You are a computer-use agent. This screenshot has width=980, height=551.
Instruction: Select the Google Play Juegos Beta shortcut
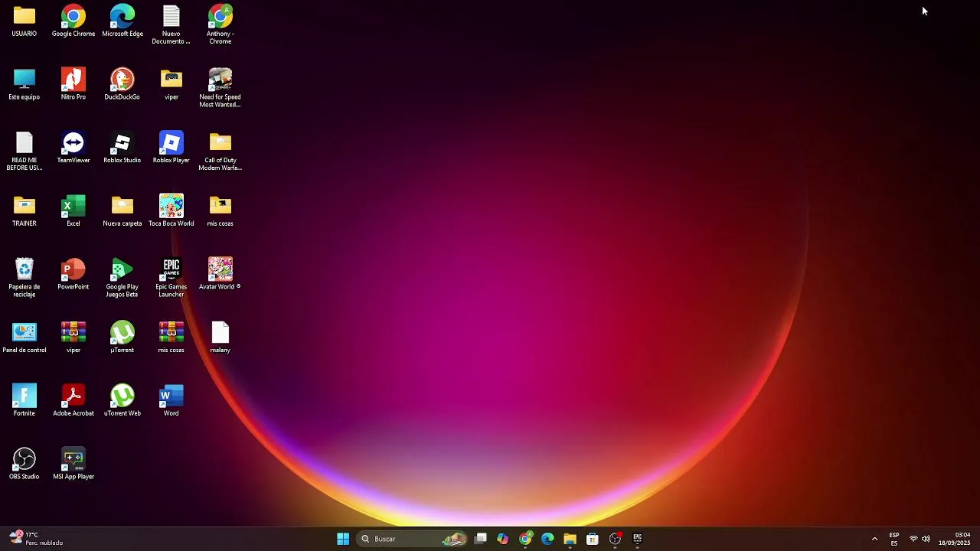coord(122,278)
